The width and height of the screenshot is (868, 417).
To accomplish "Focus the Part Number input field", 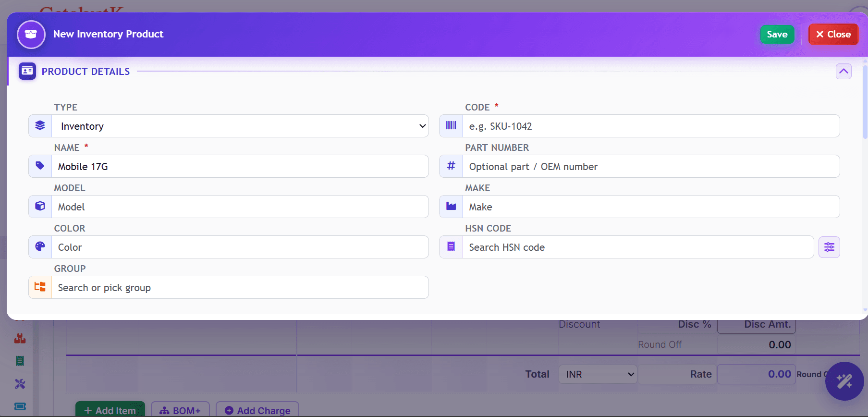I will point(651,166).
